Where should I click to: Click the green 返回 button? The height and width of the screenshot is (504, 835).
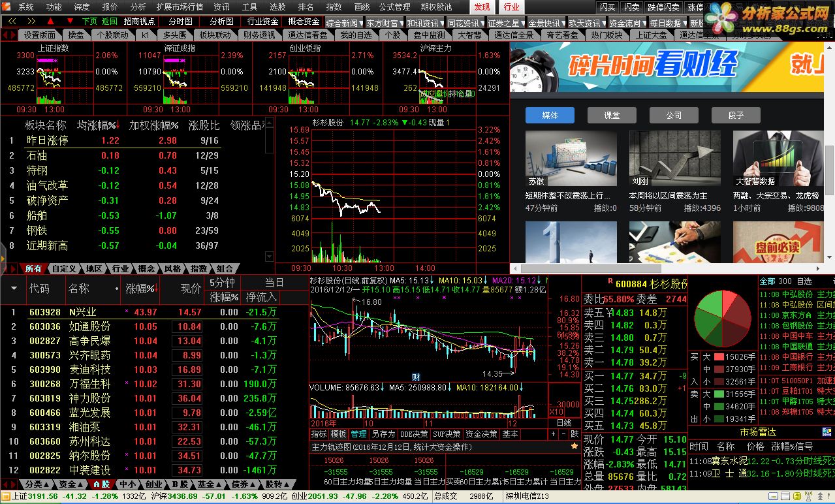point(110,22)
